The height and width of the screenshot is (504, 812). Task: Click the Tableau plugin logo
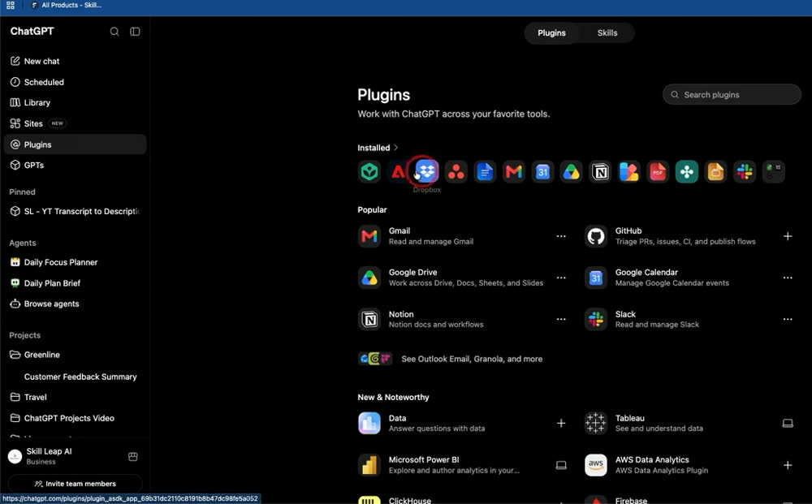tap(596, 424)
